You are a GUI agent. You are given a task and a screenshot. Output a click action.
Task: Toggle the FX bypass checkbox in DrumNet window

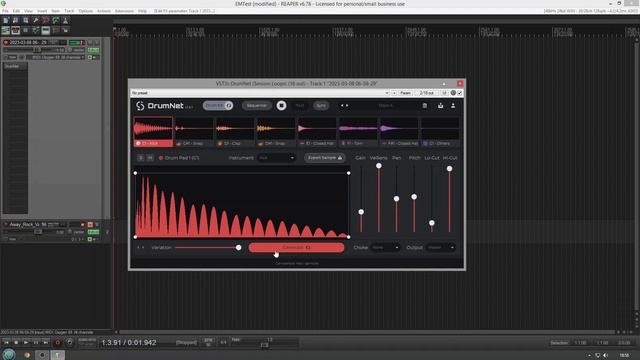coord(460,93)
